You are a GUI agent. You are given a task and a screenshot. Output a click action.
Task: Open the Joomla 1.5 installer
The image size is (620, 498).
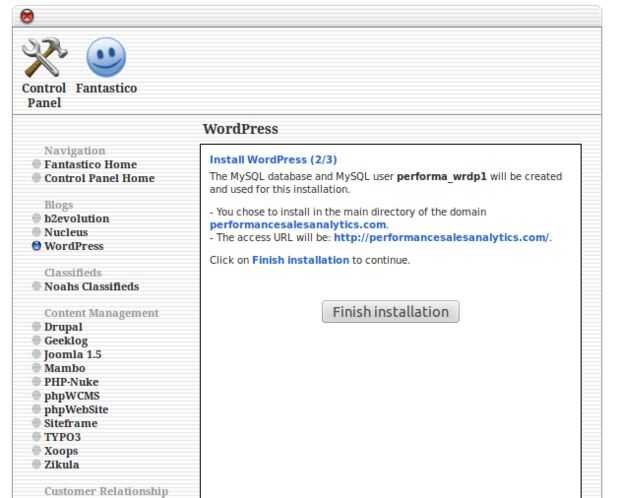[x=73, y=354]
